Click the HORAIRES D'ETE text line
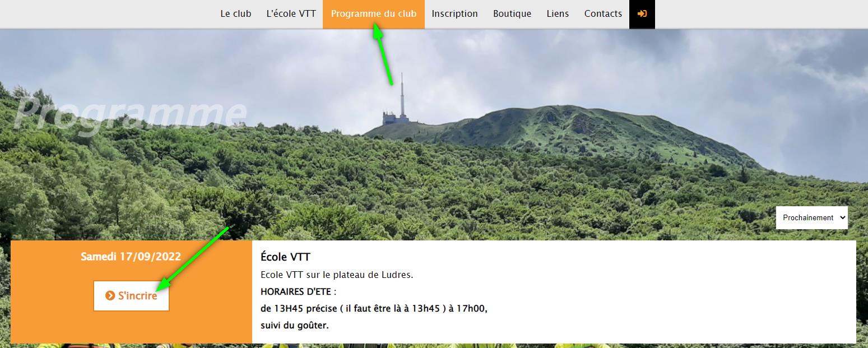This screenshot has height=348, width=868. pyautogui.click(x=298, y=292)
